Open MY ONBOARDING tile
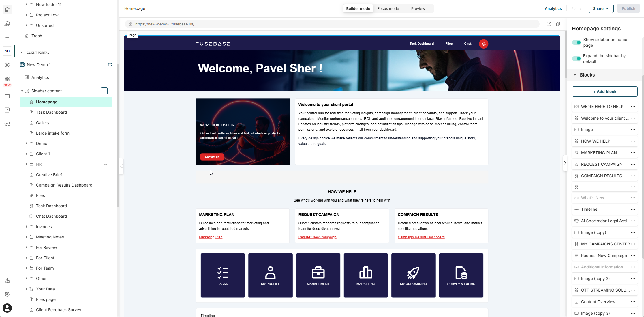The width and height of the screenshot is (644, 317). pyautogui.click(x=414, y=275)
